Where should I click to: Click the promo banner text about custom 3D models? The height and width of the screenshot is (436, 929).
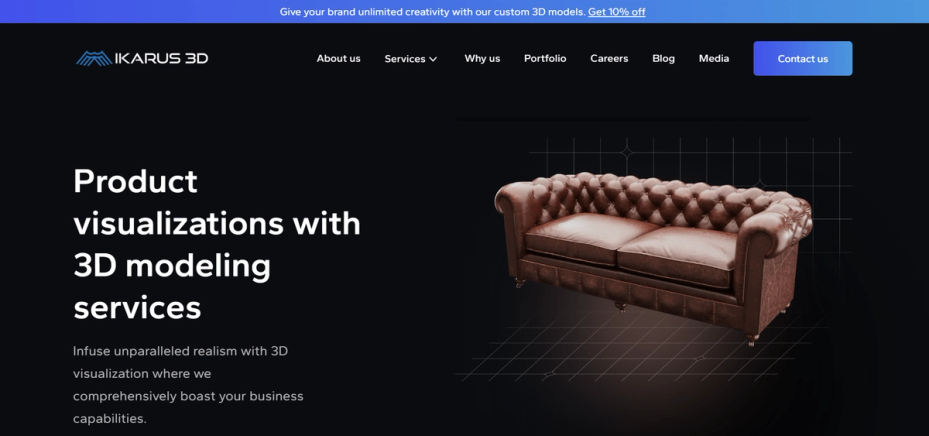(433, 12)
